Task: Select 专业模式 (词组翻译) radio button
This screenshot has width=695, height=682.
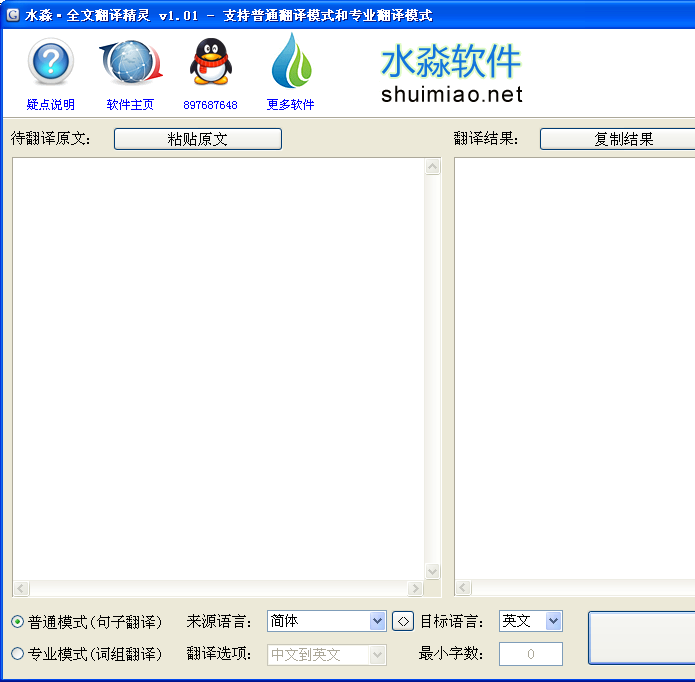Action: click(18, 654)
